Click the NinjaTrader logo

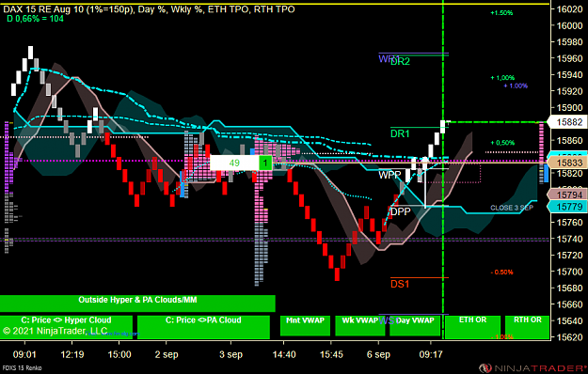tap(532, 368)
